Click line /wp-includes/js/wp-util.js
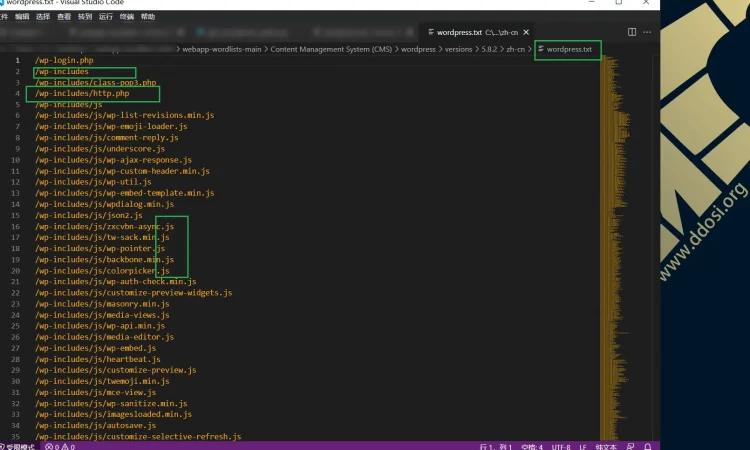The image size is (750, 450). [x=93, y=182]
